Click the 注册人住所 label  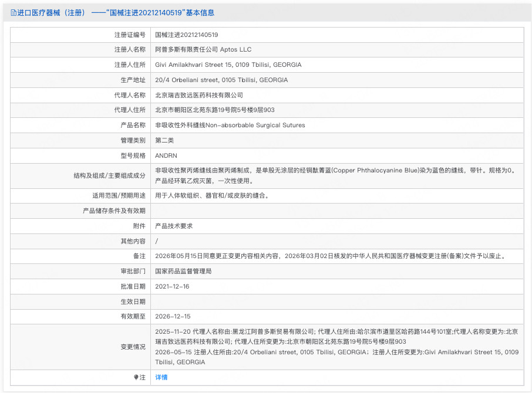pyautogui.click(x=130, y=65)
